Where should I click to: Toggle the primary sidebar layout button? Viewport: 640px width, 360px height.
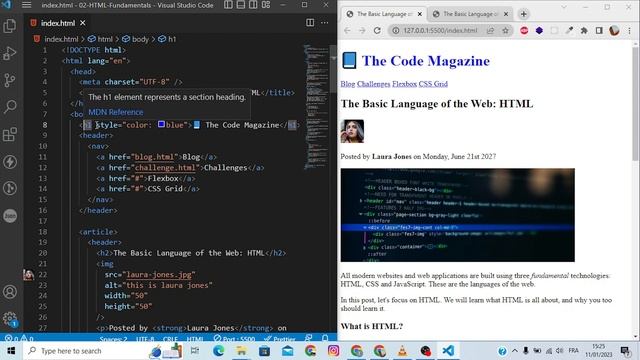[x=228, y=5]
